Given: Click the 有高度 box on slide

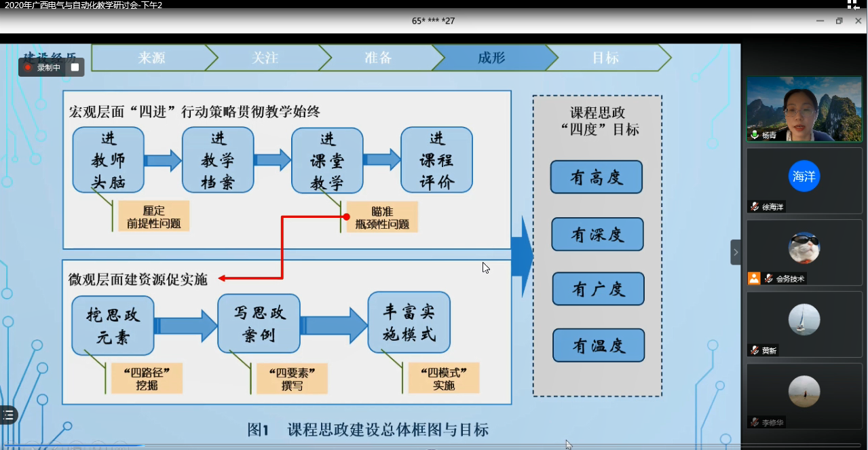Looking at the screenshot, I should [597, 177].
